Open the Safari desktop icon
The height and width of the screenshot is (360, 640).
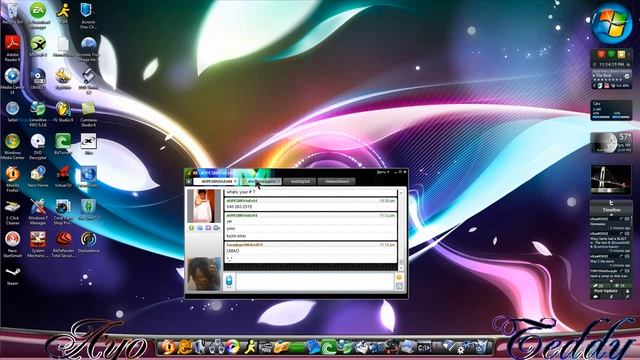click(12, 112)
